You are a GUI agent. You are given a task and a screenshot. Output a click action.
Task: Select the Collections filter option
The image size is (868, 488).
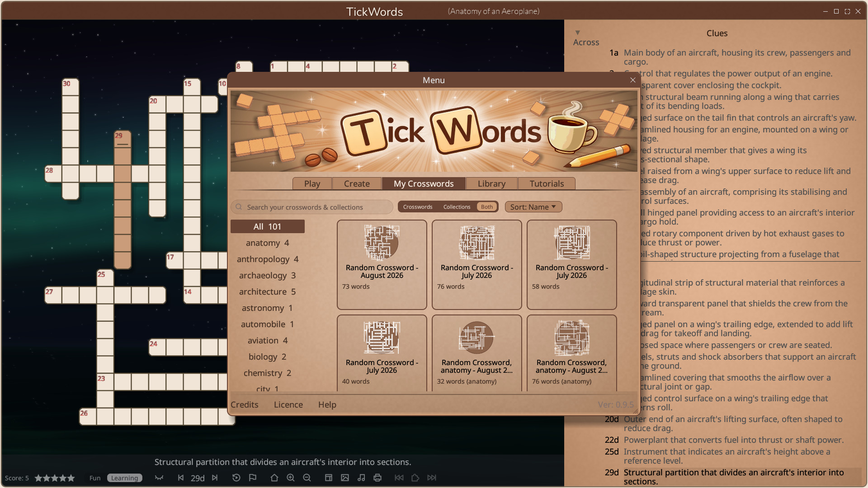pos(457,207)
